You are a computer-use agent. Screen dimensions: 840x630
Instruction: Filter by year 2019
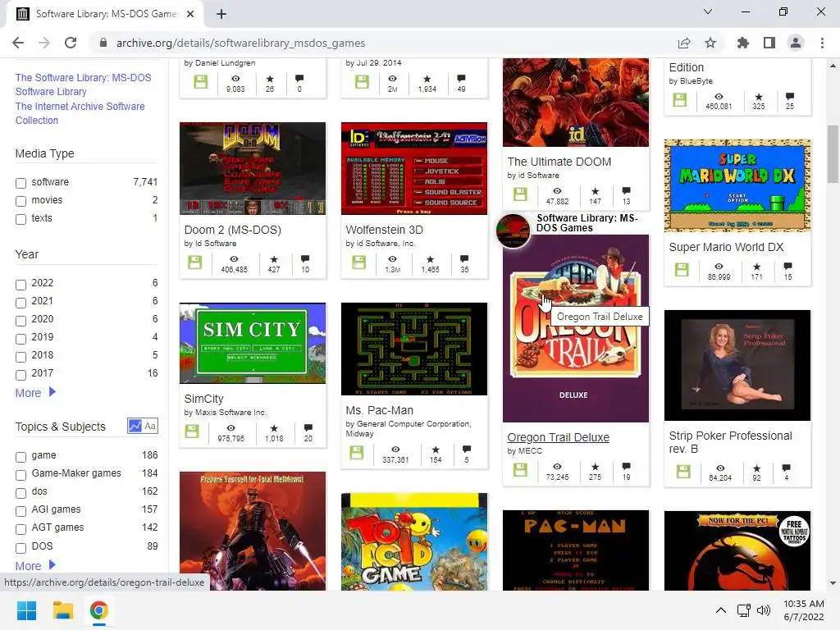pos(21,339)
